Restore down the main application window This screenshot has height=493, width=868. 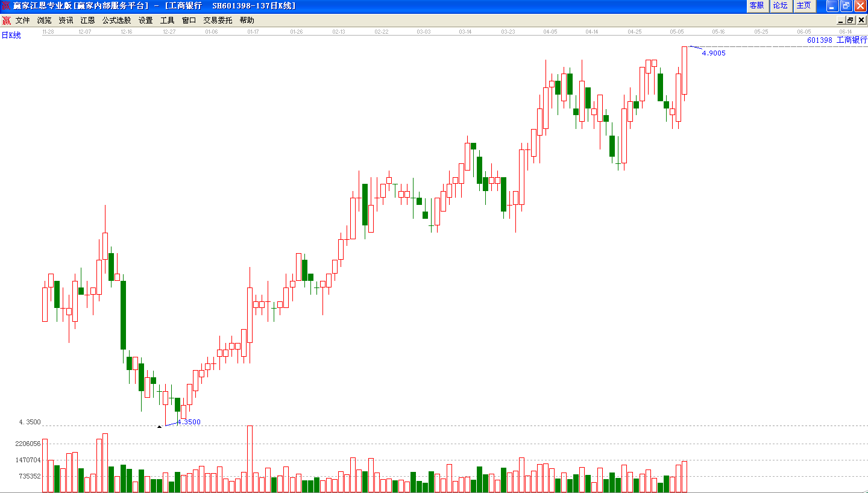(846, 6)
